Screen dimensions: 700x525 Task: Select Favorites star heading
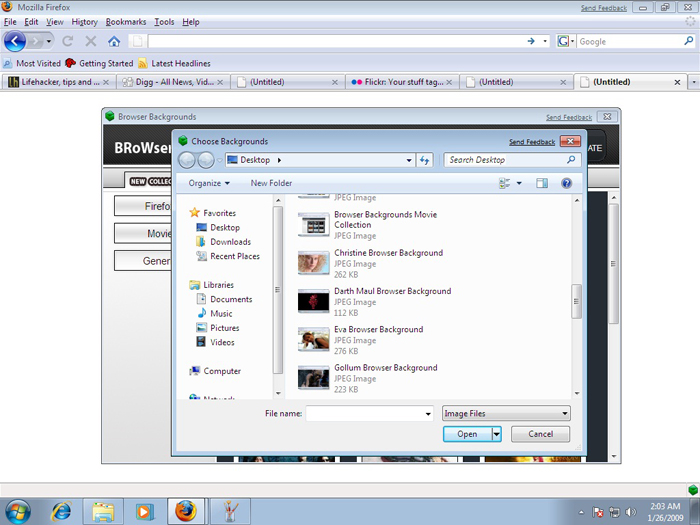pyautogui.click(x=212, y=213)
